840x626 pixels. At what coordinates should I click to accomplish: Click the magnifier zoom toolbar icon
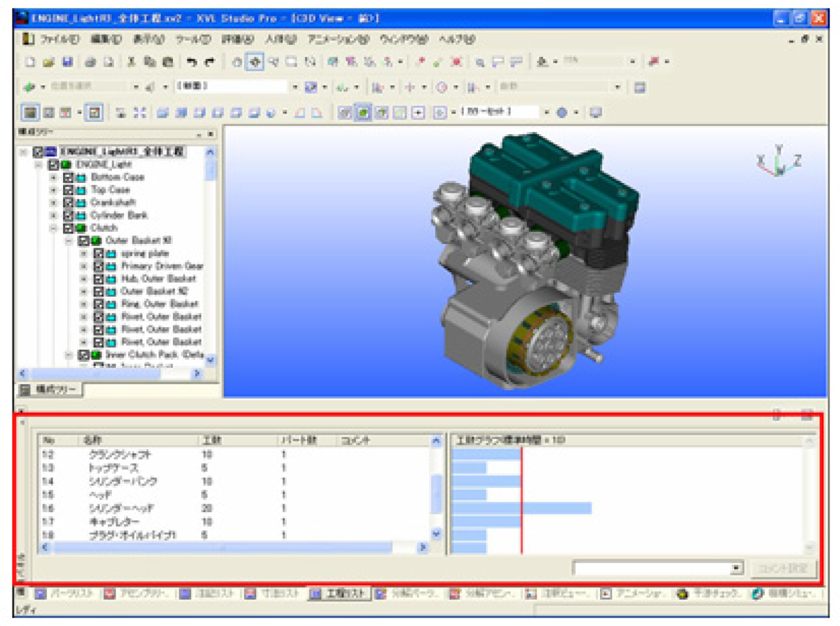[x=480, y=62]
